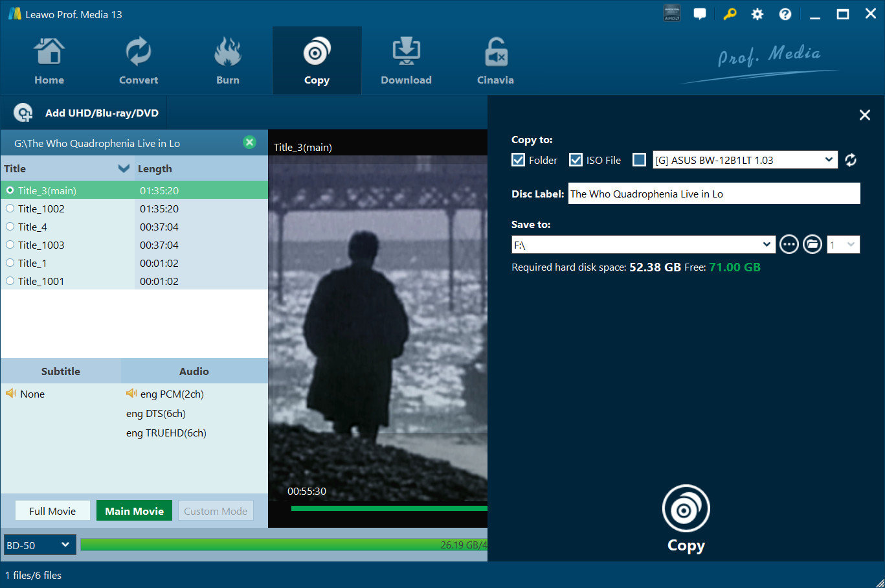Open the Burn module

pyautogui.click(x=228, y=61)
